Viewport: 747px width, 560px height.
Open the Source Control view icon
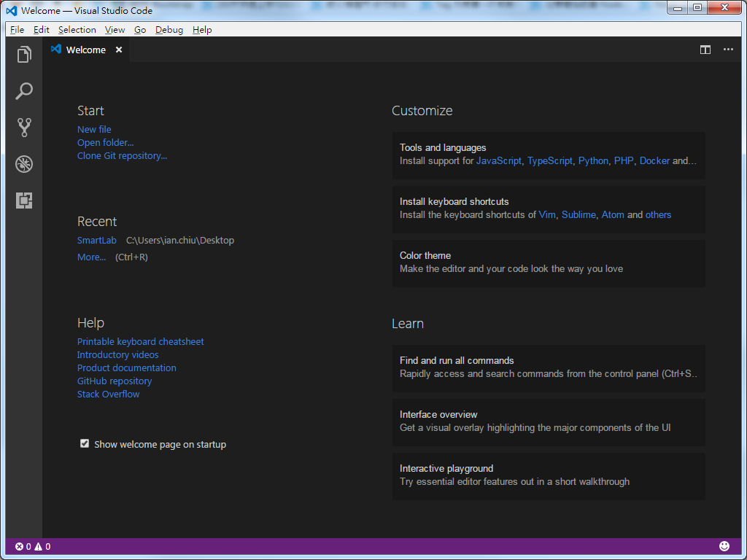(24, 128)
